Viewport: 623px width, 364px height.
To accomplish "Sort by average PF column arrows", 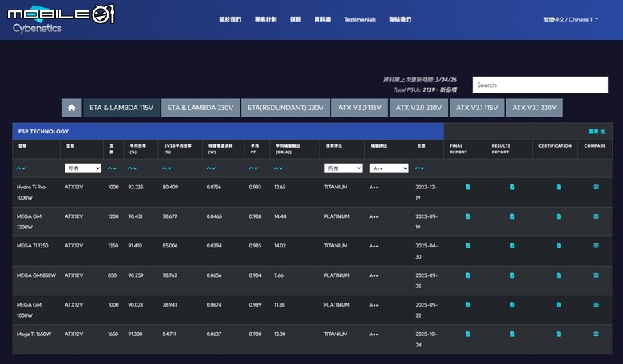I will click(253, 168).
